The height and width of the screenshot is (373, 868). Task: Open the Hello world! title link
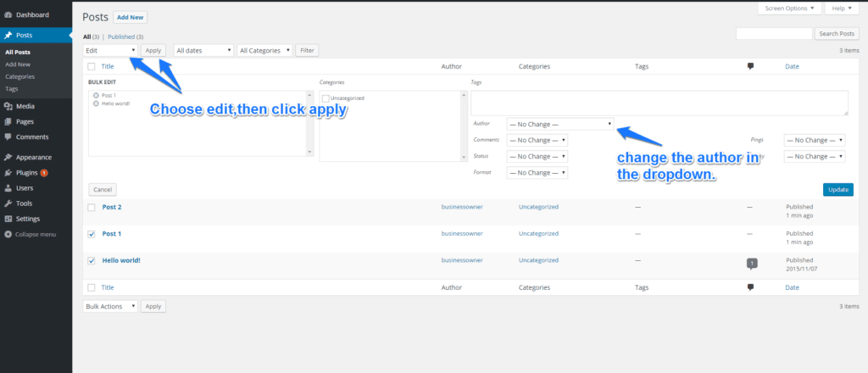tap(121, 260)
